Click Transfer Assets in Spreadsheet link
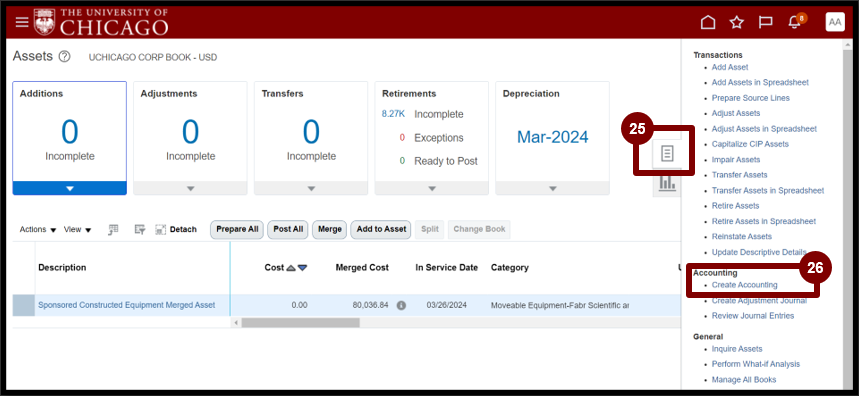This screenshot has height=396, width=859. [768, 191]
